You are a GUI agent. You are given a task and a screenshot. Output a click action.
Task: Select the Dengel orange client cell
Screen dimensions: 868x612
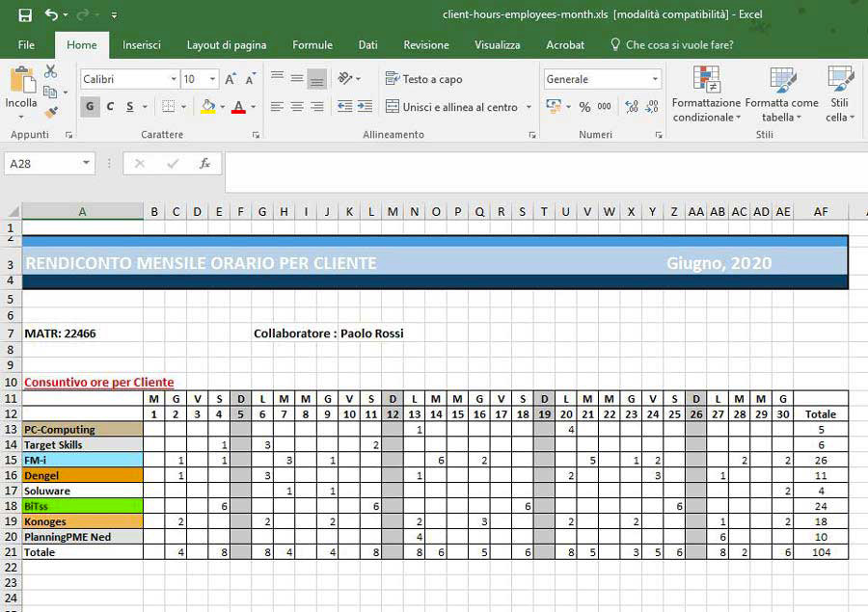[83, 475]
